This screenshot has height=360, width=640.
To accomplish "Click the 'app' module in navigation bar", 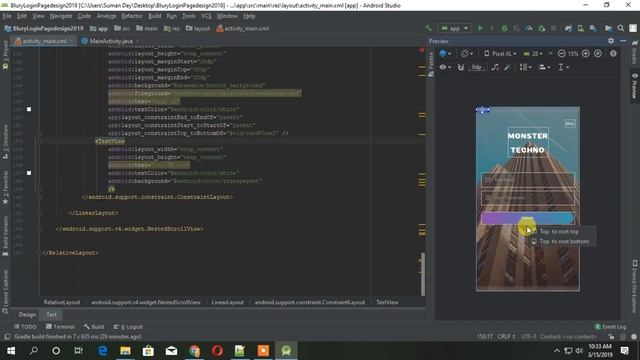I will pyautogui.click(x=99, y=28).
